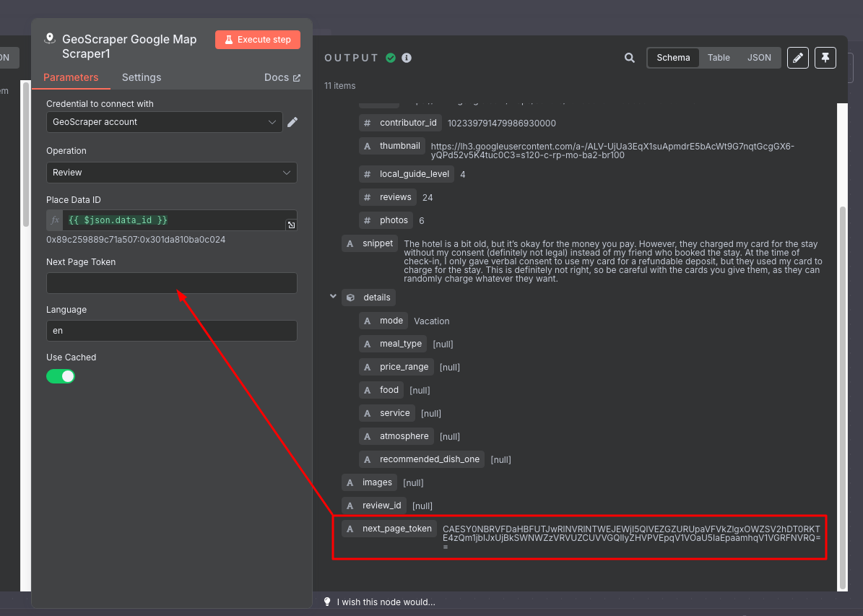Click the output info circle icon

click(x=407, y=58)
